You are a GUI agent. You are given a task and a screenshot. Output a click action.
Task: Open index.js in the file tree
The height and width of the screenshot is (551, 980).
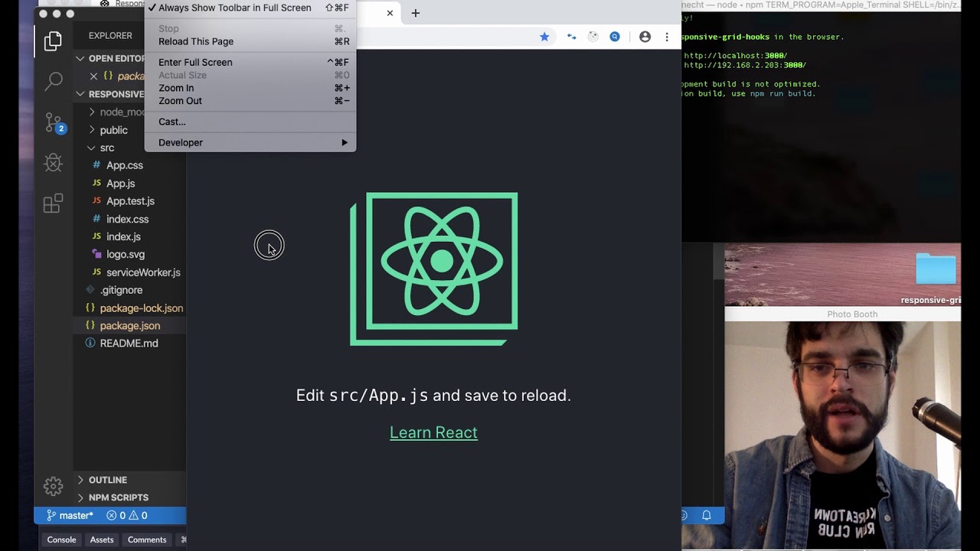123,236
